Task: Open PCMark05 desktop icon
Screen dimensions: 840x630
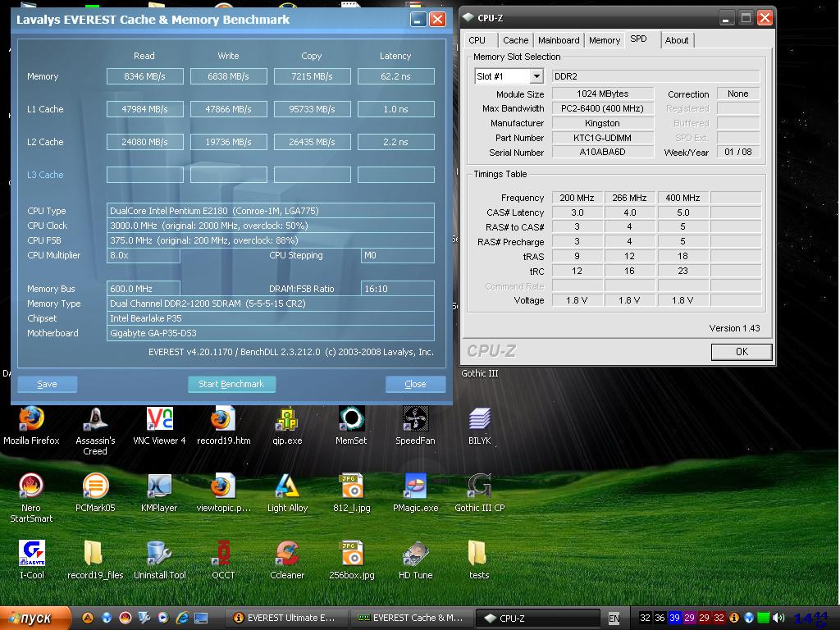Action: (95, 493)
